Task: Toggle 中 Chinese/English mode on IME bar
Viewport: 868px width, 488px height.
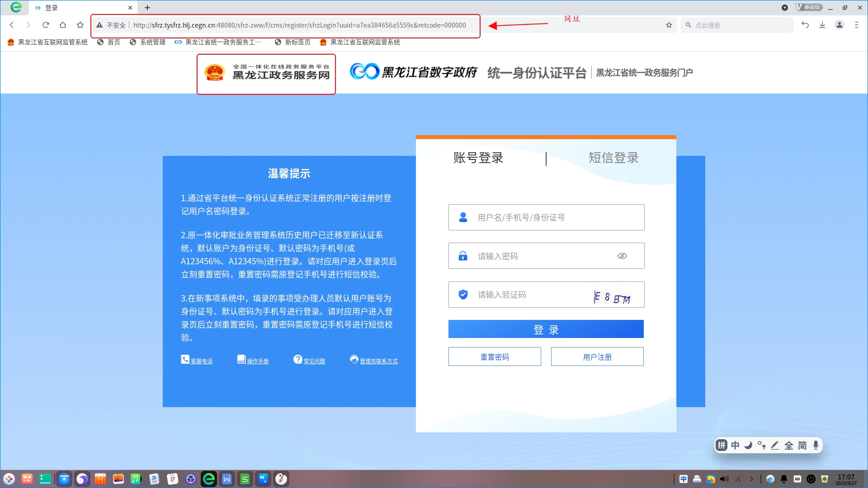Action: point(735,446)
